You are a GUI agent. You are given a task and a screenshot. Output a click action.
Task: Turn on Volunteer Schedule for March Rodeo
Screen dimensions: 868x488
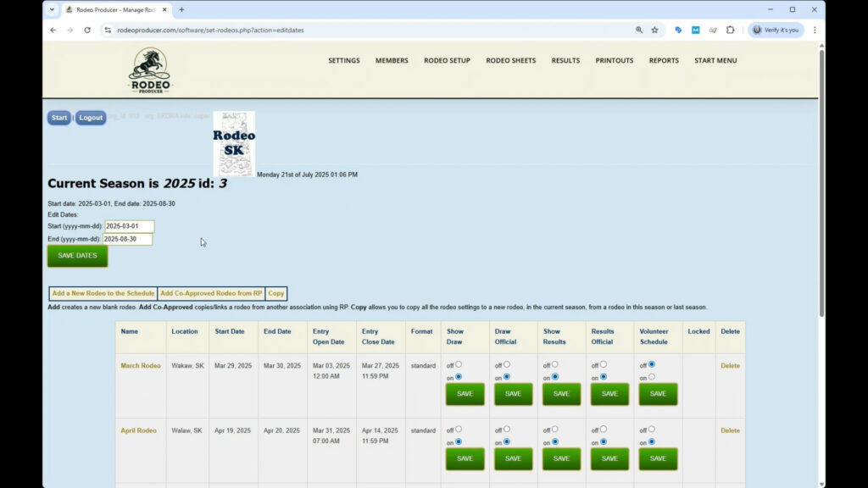[x=651, y=376]
